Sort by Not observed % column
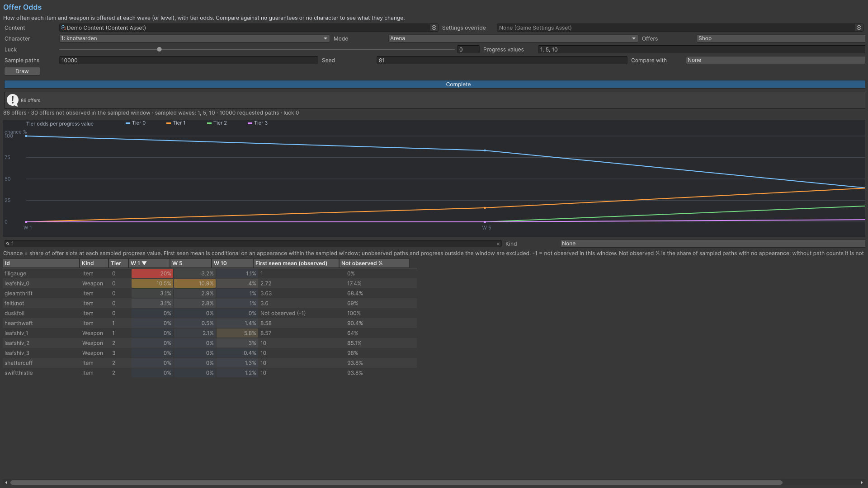 pyautogui.click(x=374, y=263)
